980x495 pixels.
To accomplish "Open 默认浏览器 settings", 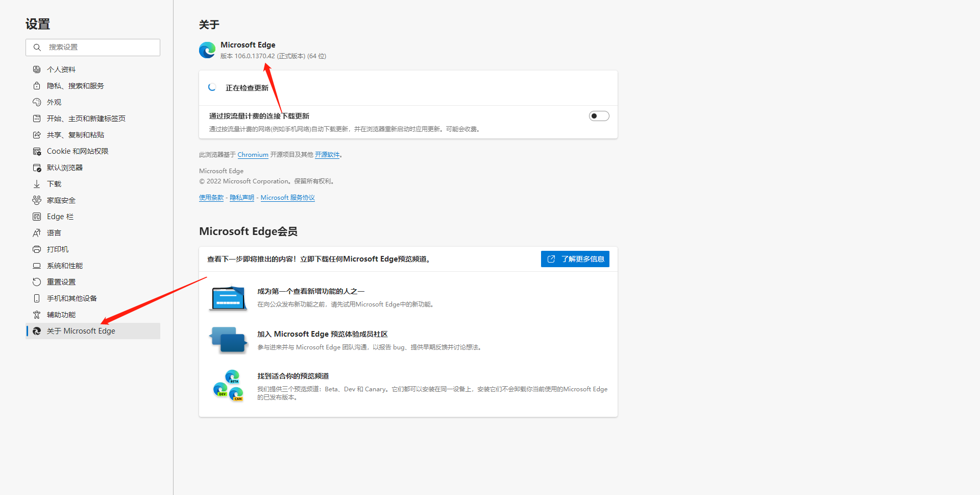I will coord(93,168).
